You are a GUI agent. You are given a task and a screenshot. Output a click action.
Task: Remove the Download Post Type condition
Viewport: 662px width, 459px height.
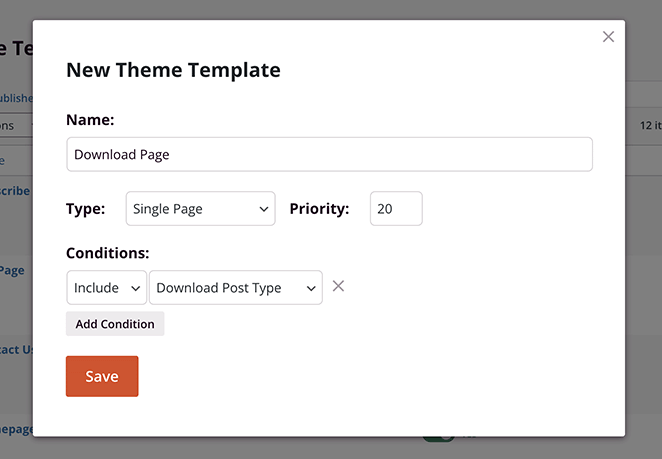[338, 287]
